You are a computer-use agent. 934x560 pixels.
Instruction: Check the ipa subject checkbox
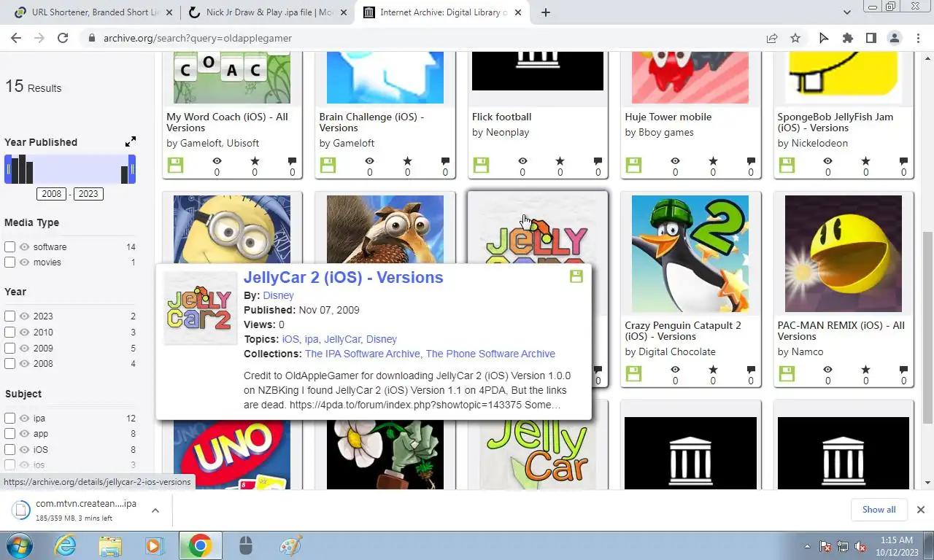pyautogui.click(x=9, y=418)
